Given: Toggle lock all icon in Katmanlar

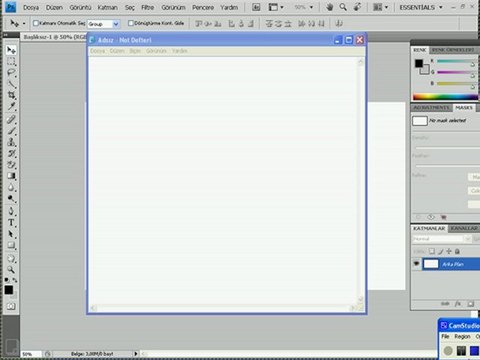Looking at the screenshot, I should (x=457, y=251).
